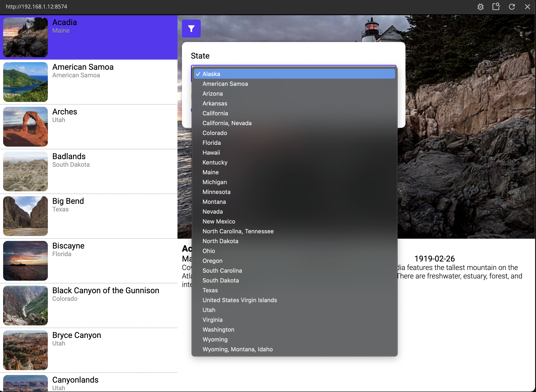
Task: Click the Black Canyon thumbnail image
Action: tap(25, 306)
